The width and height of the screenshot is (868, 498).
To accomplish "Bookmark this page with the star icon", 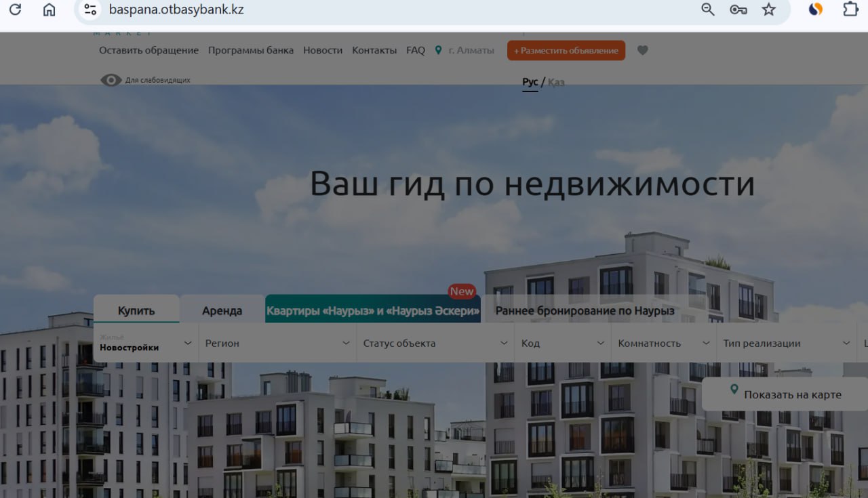I will pyautogui.click(x=768, y=9).
